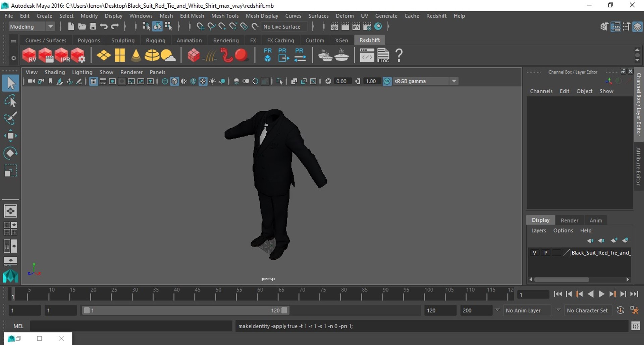Select Black_Suit_Red_Tie_and_ layer row
Image resolution: width=644 pixels, height=345 pixels.
click(580, 253)
